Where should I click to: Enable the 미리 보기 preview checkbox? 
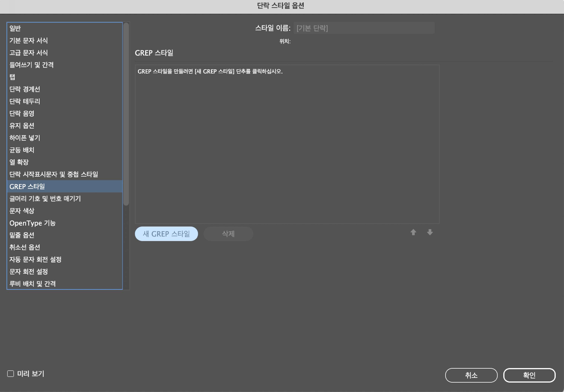(11, 374)
